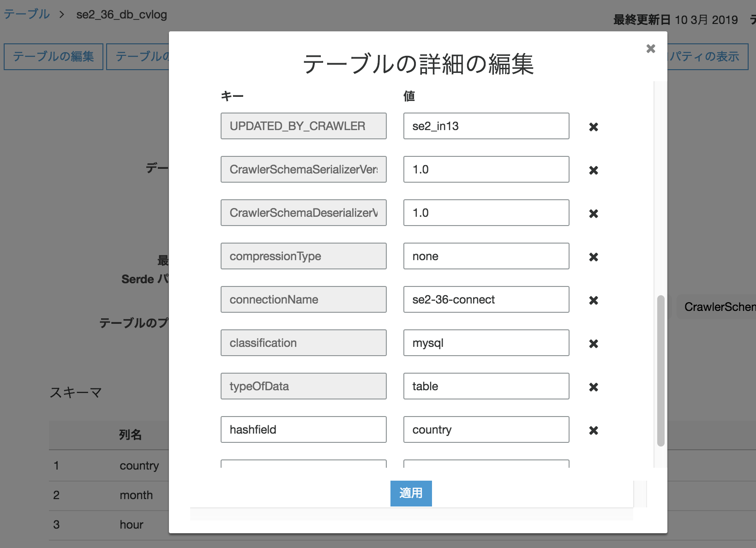
Task: Delete the hashfield property row
Action: coord(593,430)
